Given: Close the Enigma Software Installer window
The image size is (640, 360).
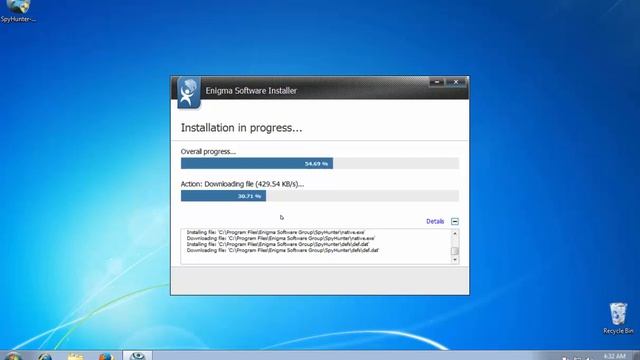Looking at the screenshot, I should tap(456, 82).
